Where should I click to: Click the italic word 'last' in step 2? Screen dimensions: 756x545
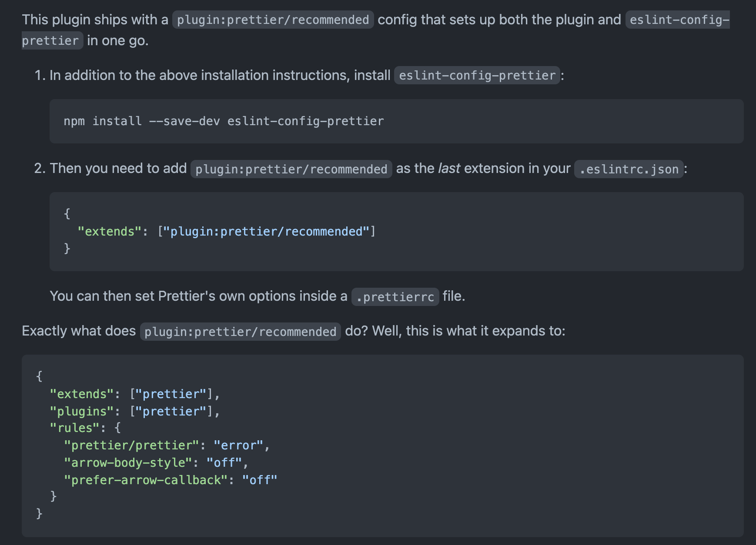coord(449,168)
